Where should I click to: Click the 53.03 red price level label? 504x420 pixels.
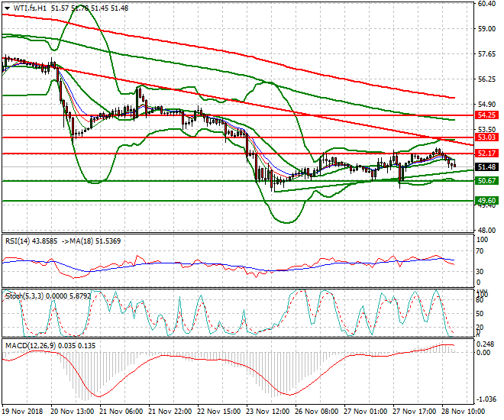pos(486,137)
